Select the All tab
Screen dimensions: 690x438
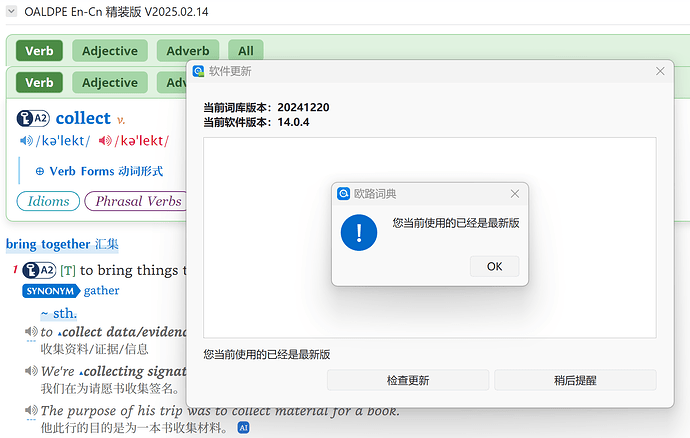point(246,51)
